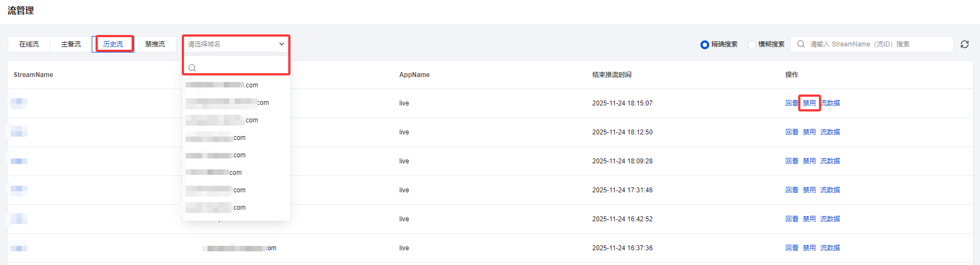Image resolution: width=980 pixels, height=265 pixels.
Task: Click the StreamName search input field
Action: point(878,44)
